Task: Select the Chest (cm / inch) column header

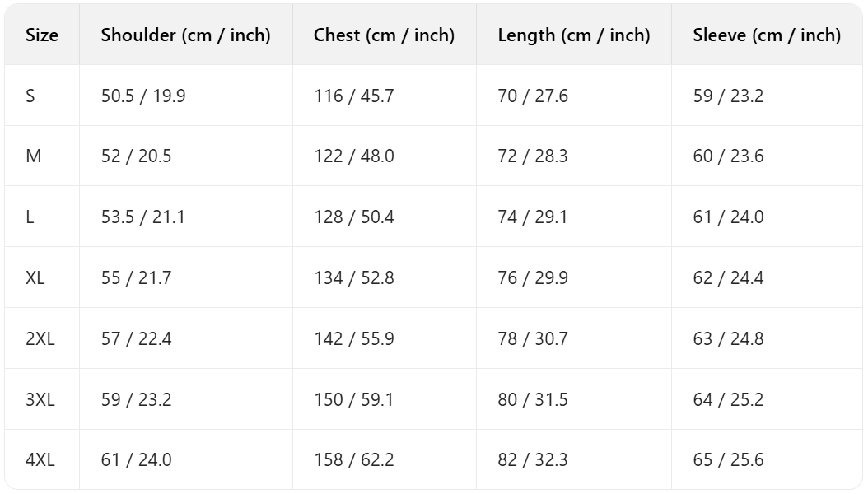Action: pos(384,35)
